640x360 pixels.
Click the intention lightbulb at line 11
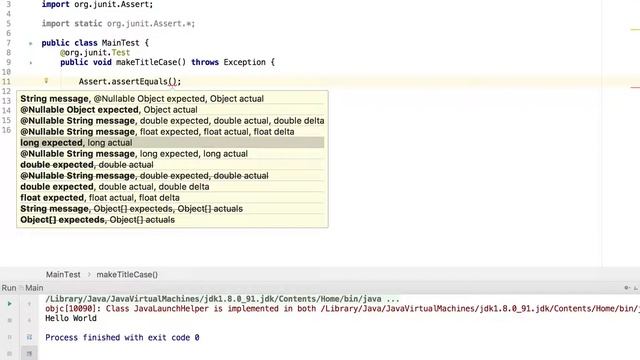coord(46,81)
